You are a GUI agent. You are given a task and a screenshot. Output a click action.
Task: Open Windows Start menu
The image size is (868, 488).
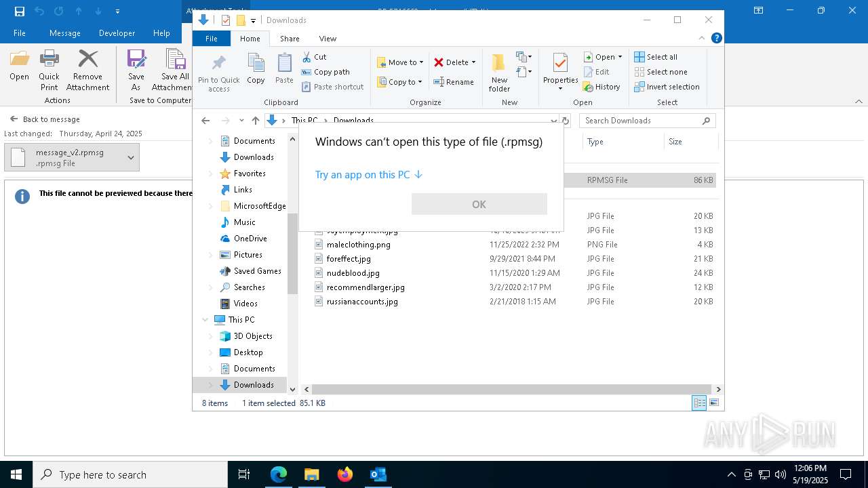pyautogui.click(x=16, y=474)
